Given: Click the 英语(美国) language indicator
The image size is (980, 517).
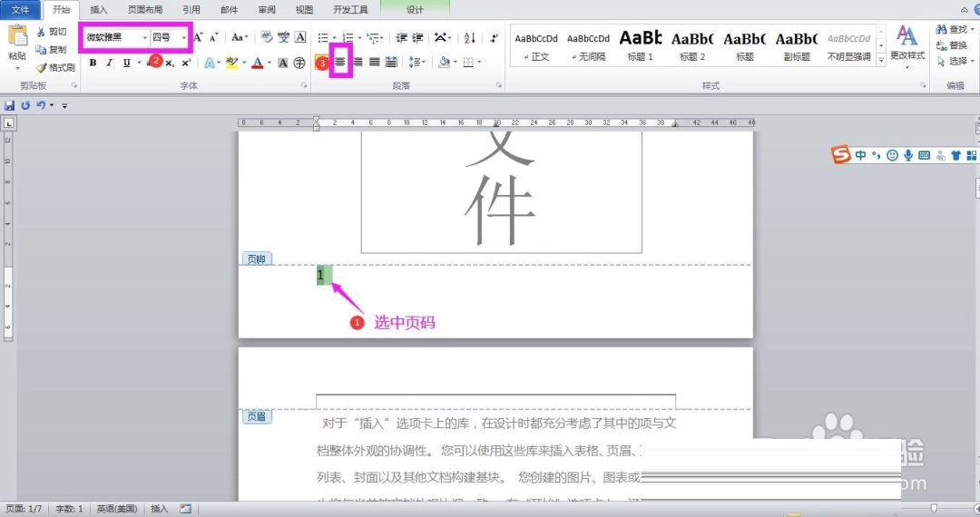Looking at the screenshot, I should coord(117,509).
